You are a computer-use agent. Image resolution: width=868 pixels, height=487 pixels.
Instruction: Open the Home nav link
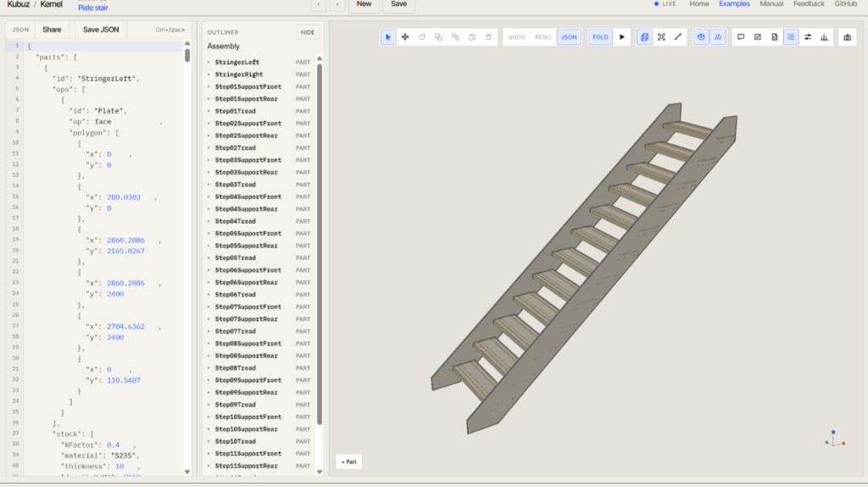click(699, 4)
